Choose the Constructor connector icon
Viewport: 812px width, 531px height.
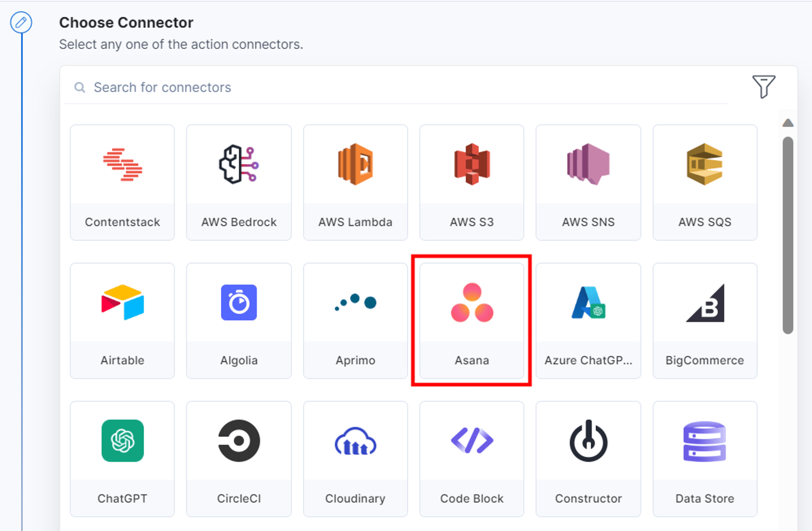[588, 441]
